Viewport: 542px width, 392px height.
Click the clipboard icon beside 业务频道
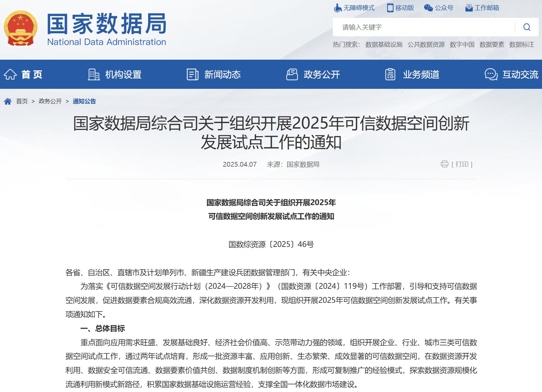click(390, 74)
